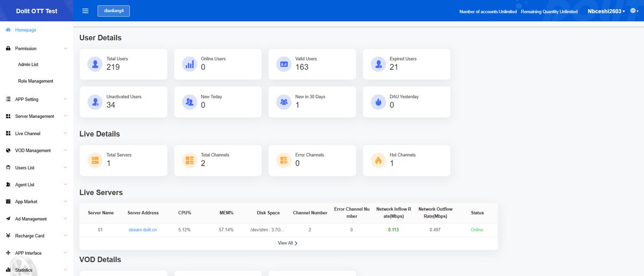The image size is (644, 276).
Task: Click the Server Management grid icon
Action: [x=8, y=116]
